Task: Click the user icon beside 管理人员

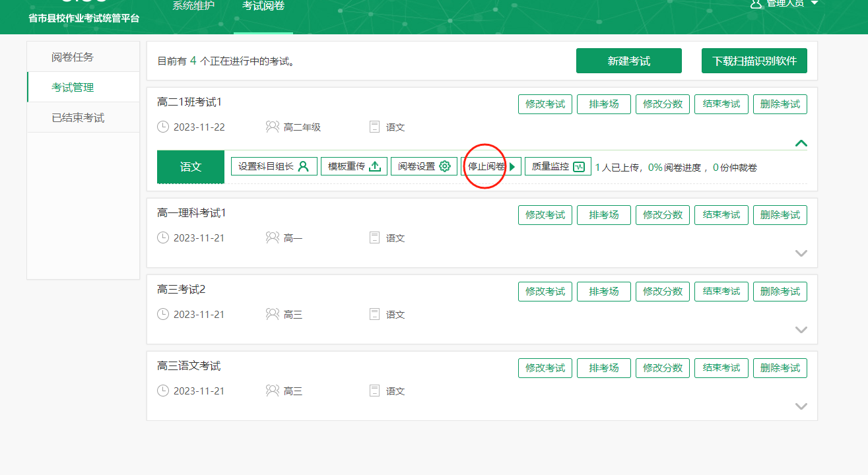Action: pyautogui.click(x=756, y=4)
